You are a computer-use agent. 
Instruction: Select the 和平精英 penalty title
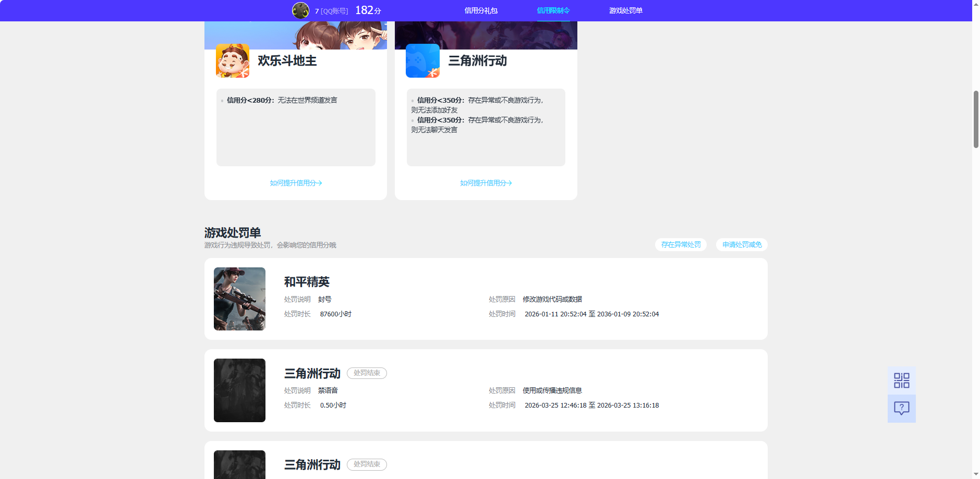click(x=307, y=282)
